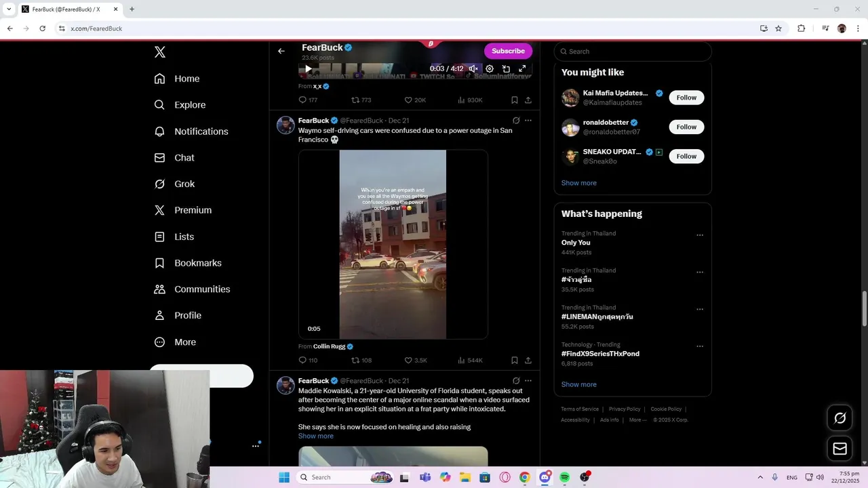The image size is (868, 488).
Task: Share the post with 930K views
Action: [528, 100]
